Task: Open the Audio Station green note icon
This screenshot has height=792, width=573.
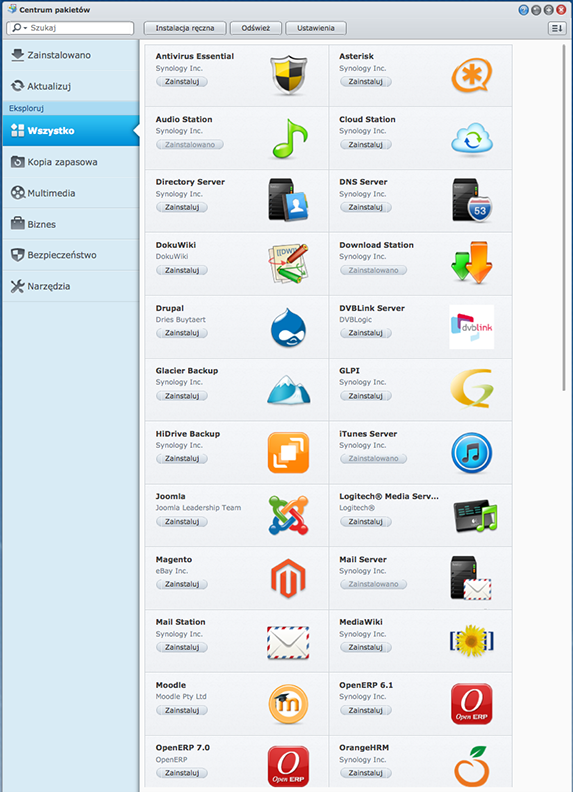Action: (x=290, y=138)
